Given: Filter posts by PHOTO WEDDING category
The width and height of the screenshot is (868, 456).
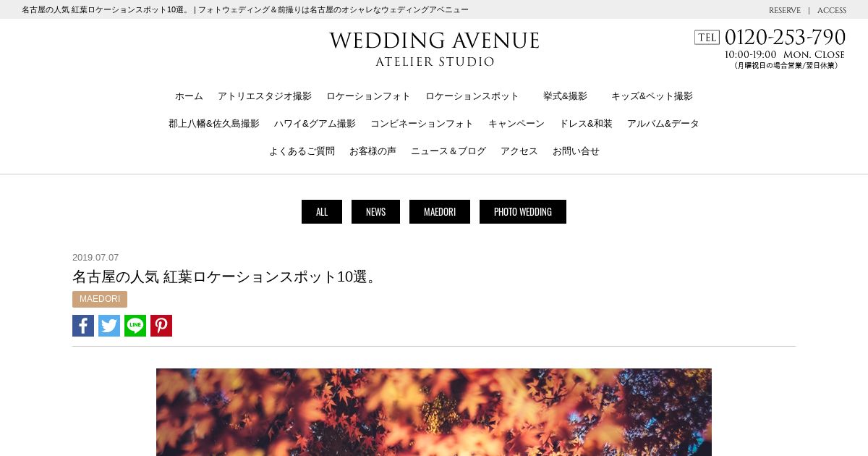Looking at the screenshot, I should (523, 211).
